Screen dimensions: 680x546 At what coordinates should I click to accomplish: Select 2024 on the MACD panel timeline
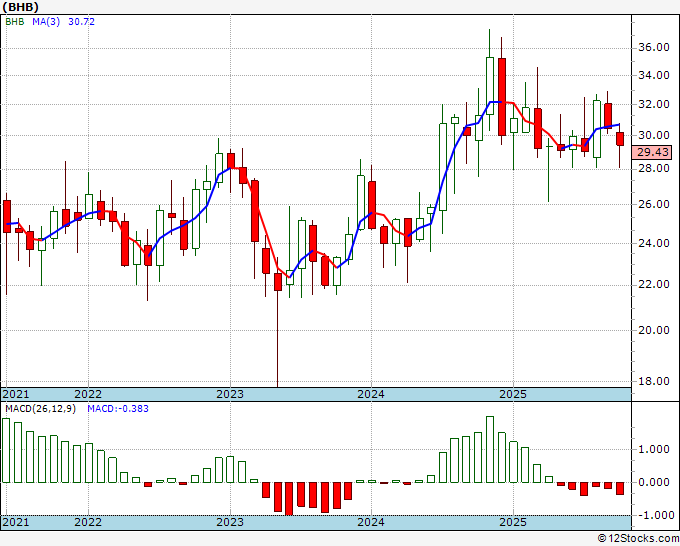coord(371,522)
